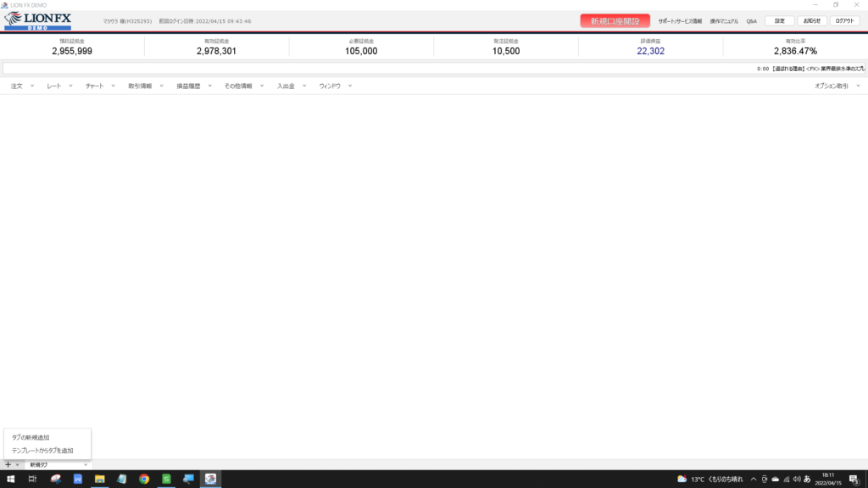Click the plus icon to add a tab
Image resolution: width=868 pixels, height=488 pixels.
8,465
